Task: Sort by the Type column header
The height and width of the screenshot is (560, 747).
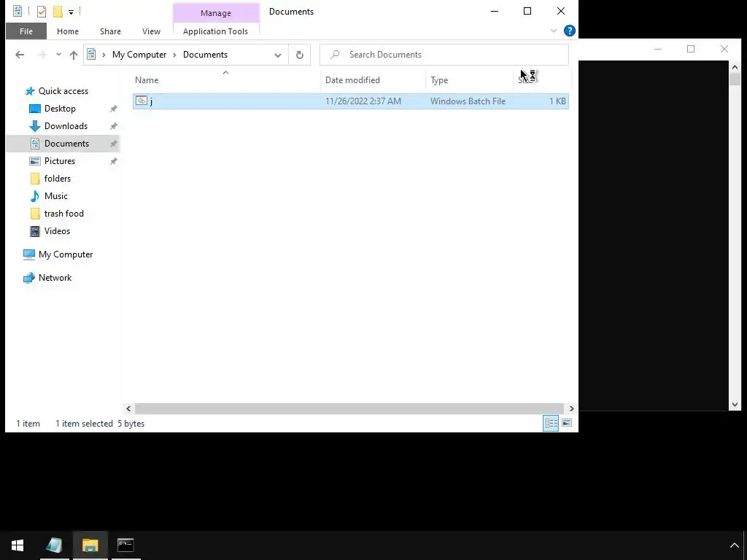Action: 439,80
